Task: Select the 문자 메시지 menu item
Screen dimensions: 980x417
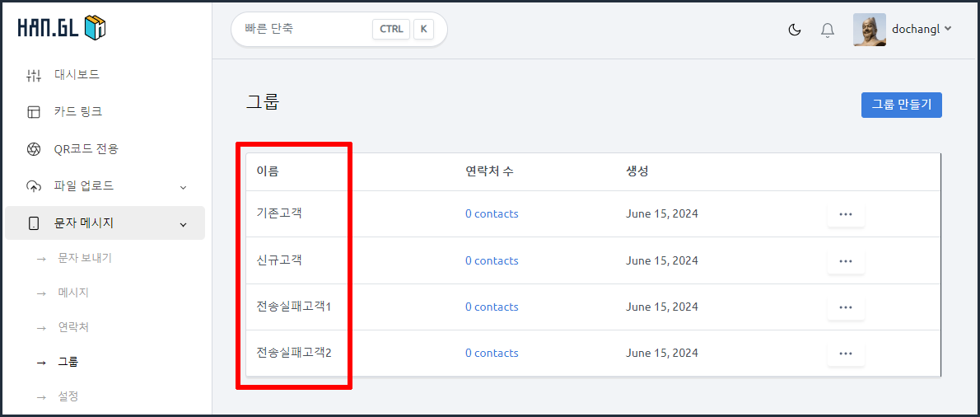Action: tap(105, 223)
